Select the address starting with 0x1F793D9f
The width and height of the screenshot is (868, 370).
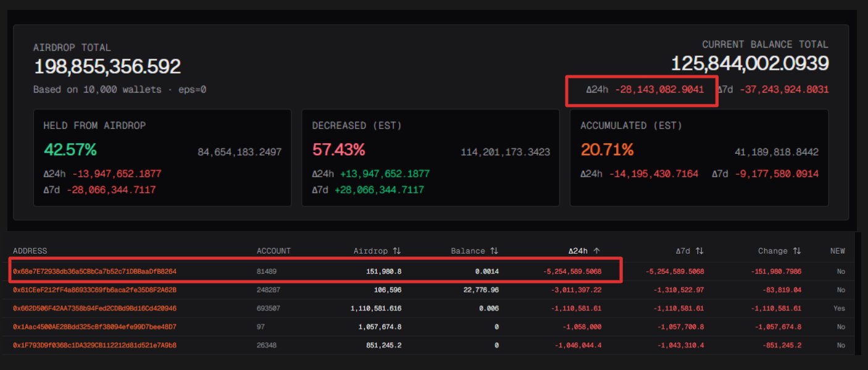[94, 345]
